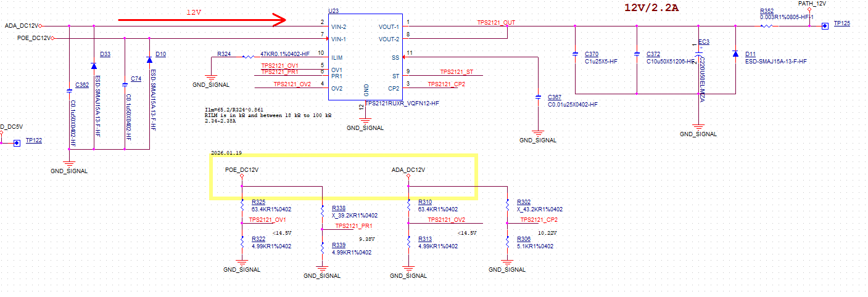
Task: Select the R352 sense resistor symbol
Action: 767,26
